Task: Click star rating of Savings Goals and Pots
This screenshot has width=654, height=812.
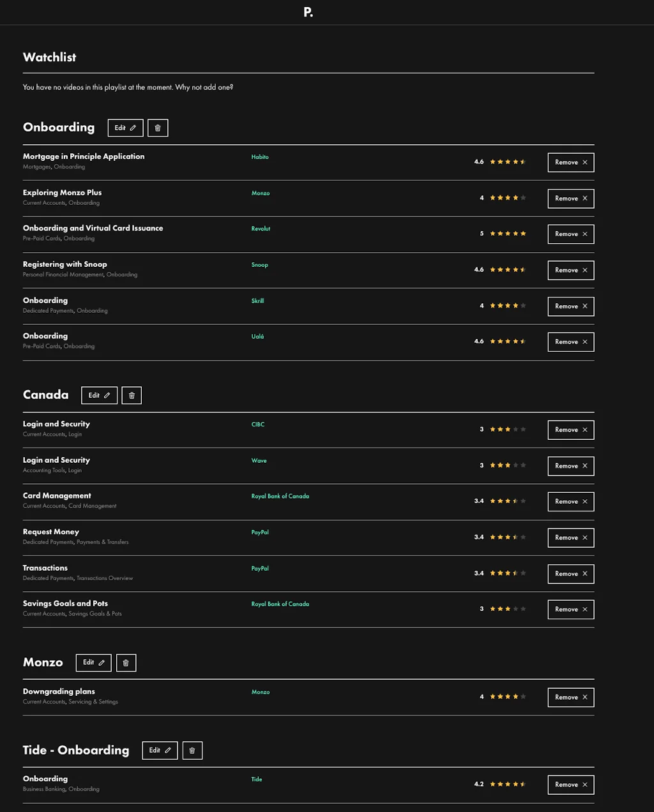Action: [508, 609]
